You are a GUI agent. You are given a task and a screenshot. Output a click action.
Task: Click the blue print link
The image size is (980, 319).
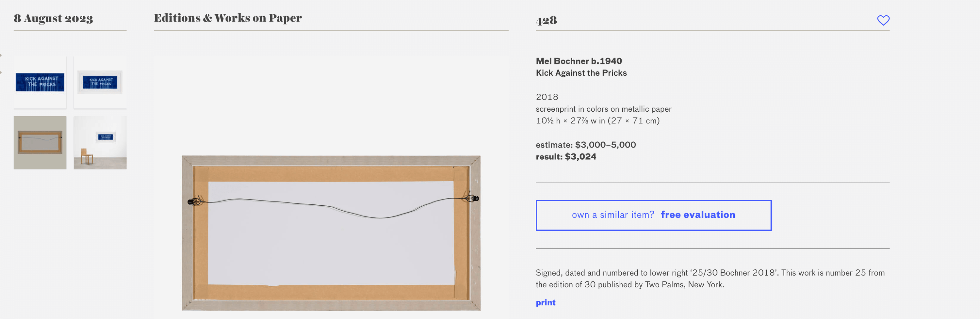(545, 302)
